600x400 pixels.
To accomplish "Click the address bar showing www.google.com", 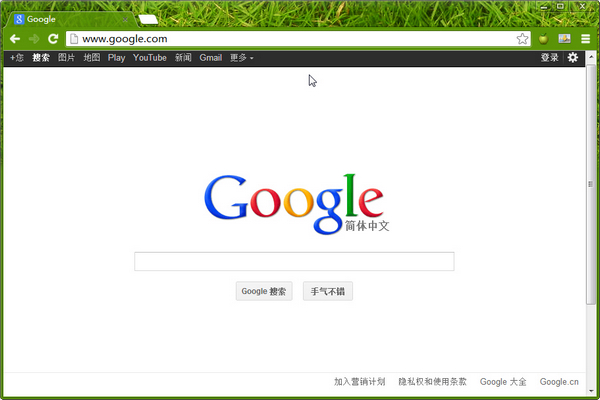I will 298,39.
